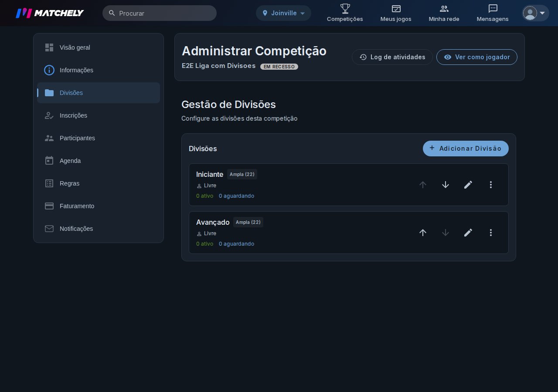The width and height of the screenshot is (558, 392).
Task: Go to Visão geral in sidebar
Action: click(99, 47)
